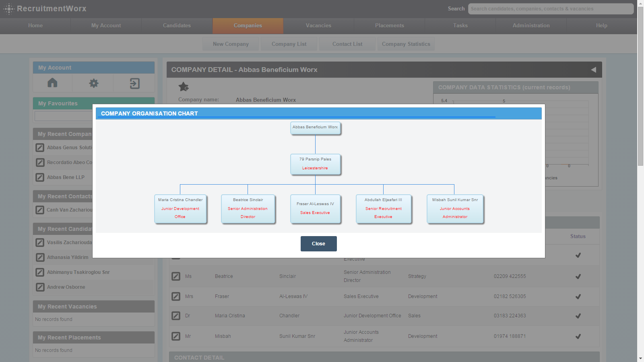This screenshot has height=362, width=644.
Task: Go to My Account home icon
Action: point(52,83)
